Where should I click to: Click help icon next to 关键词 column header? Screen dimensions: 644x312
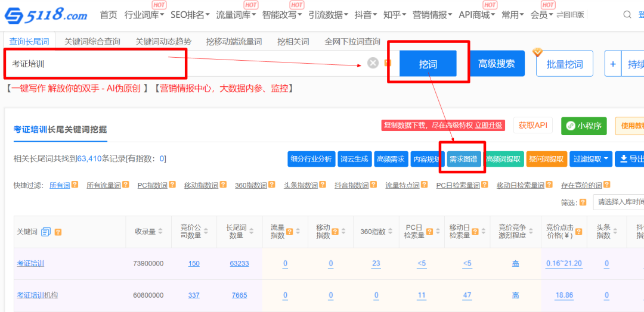point(58,232)
